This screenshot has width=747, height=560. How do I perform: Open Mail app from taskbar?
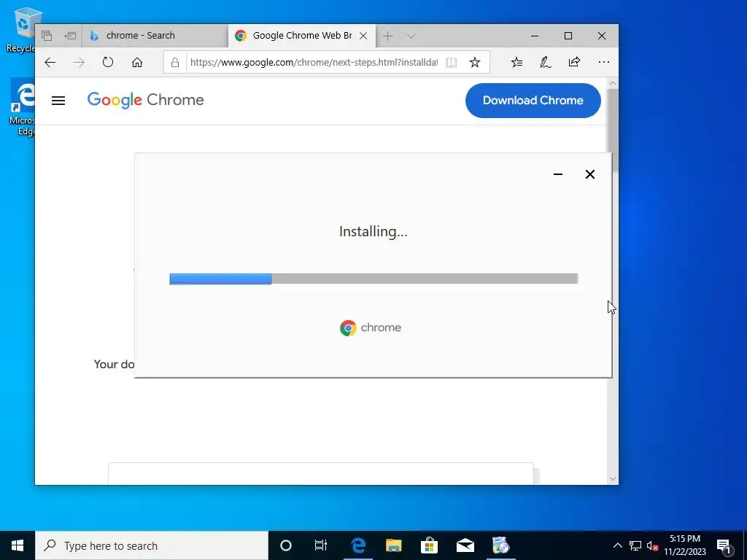(x=465, y=545)
